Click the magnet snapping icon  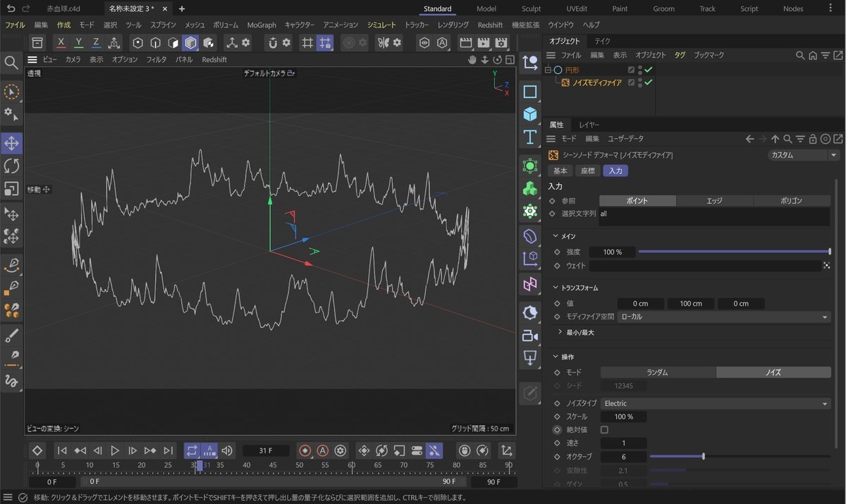pyautogui.click(x=271, y=42)
